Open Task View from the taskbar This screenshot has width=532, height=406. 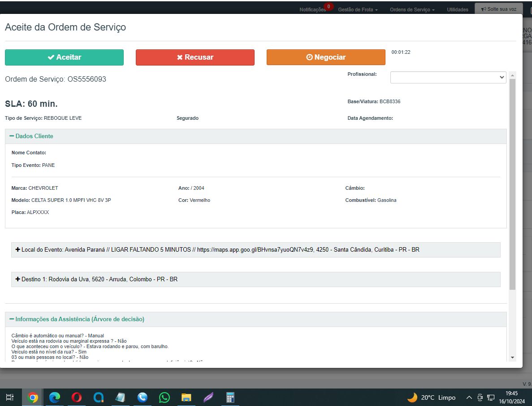[x=10, y=397]
